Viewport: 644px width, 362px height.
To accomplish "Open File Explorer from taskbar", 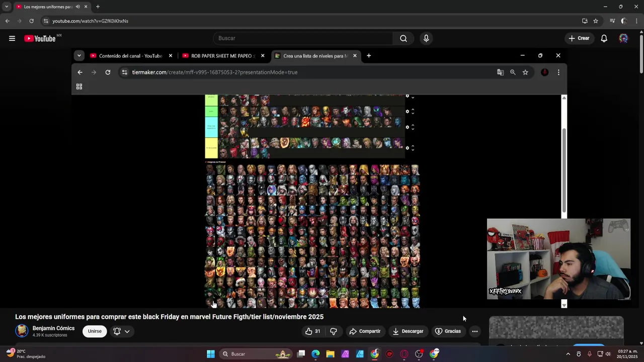I will (330, 354).
